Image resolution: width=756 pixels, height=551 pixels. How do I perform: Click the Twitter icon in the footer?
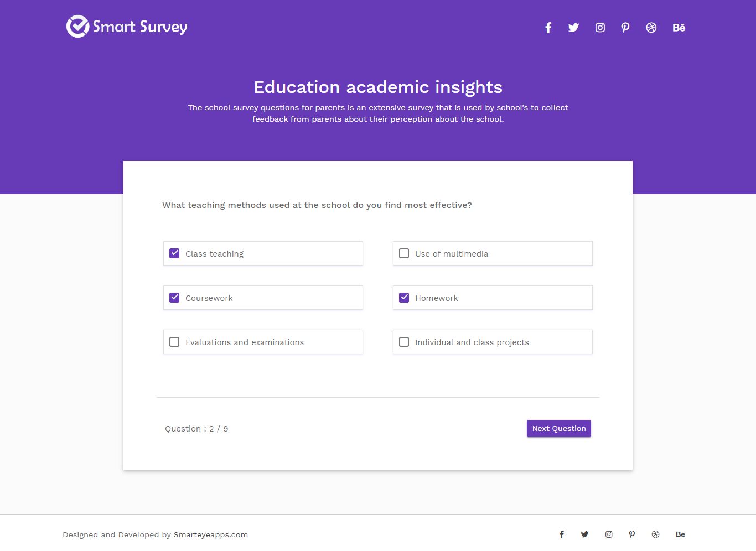pos(584,534)
